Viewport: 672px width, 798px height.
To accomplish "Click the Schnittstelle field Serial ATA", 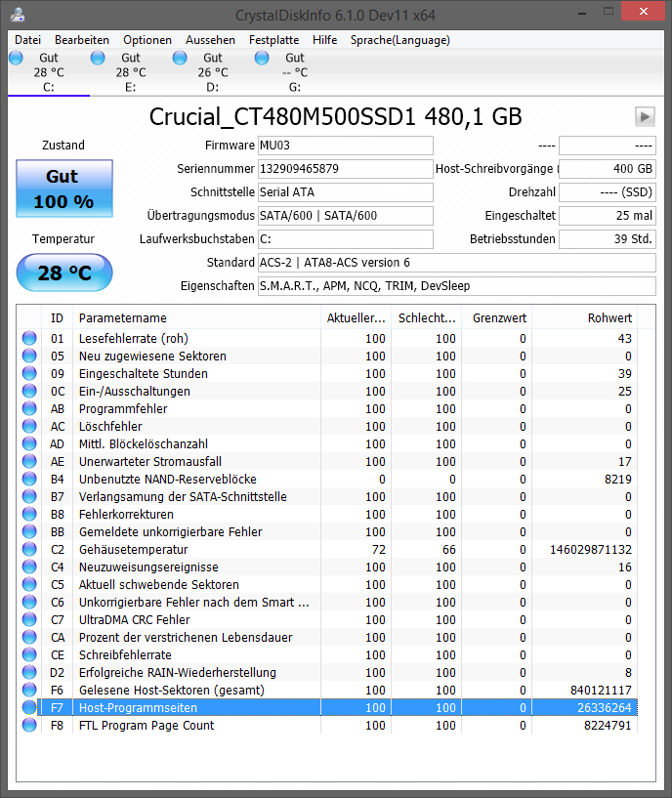I will [x=346, y=192].
